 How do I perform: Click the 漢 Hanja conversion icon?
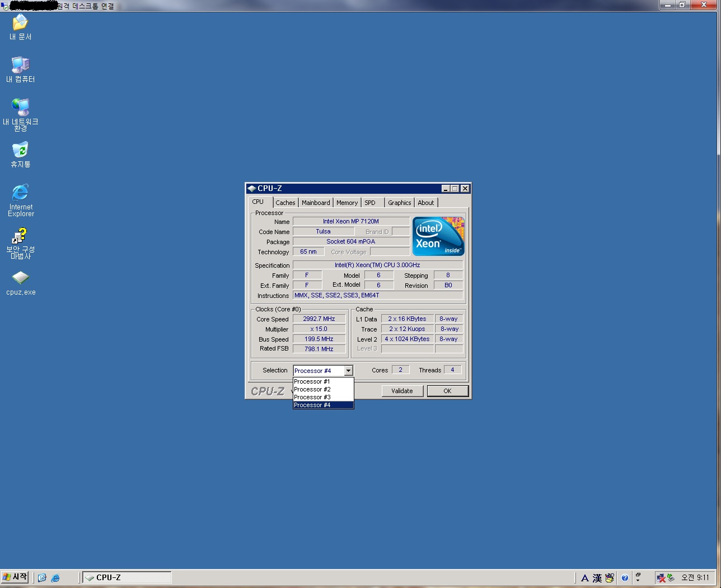pos(597,578)
